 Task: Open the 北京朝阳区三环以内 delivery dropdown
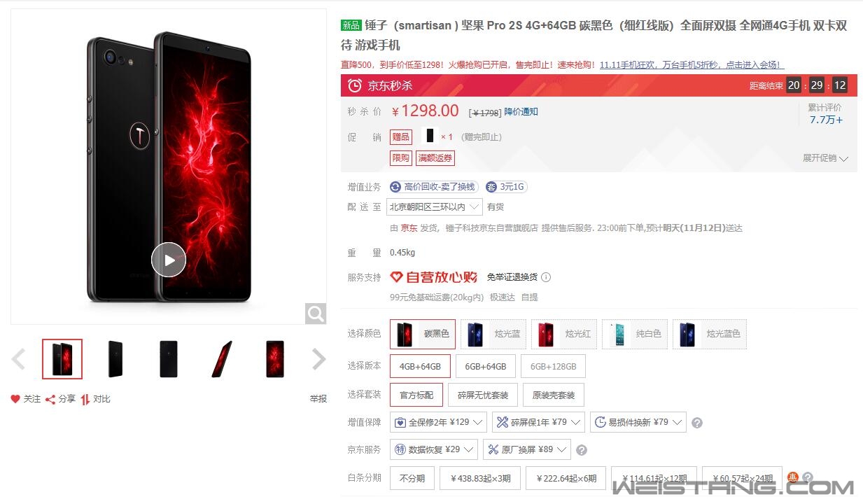coord(435,206)
